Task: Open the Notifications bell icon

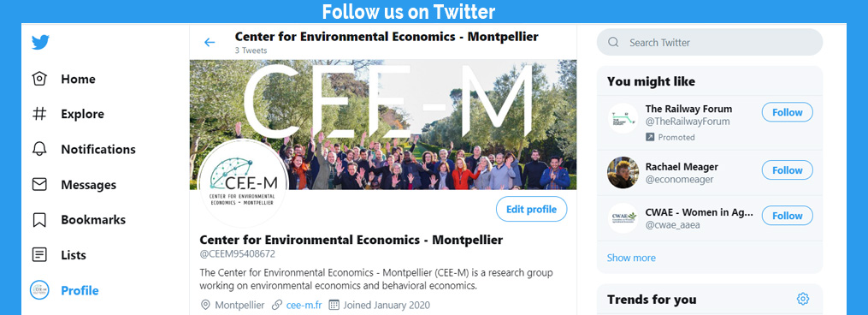Action: pos(39,149)
